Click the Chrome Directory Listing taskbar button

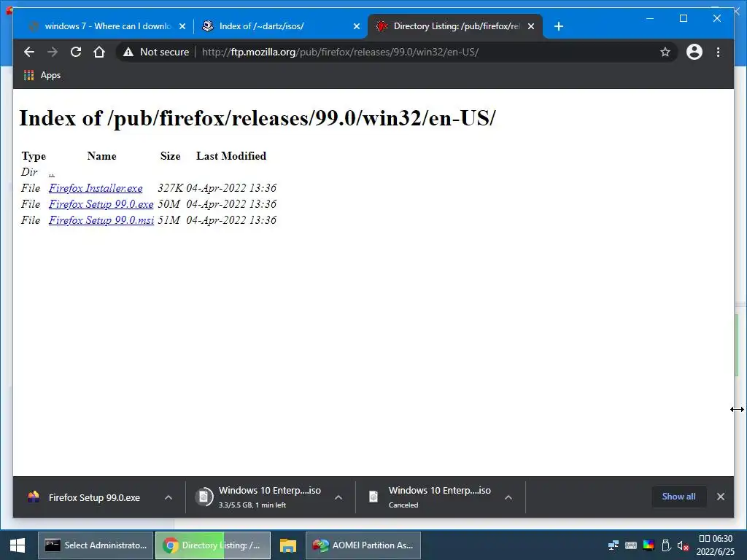[x=213, y=545]
